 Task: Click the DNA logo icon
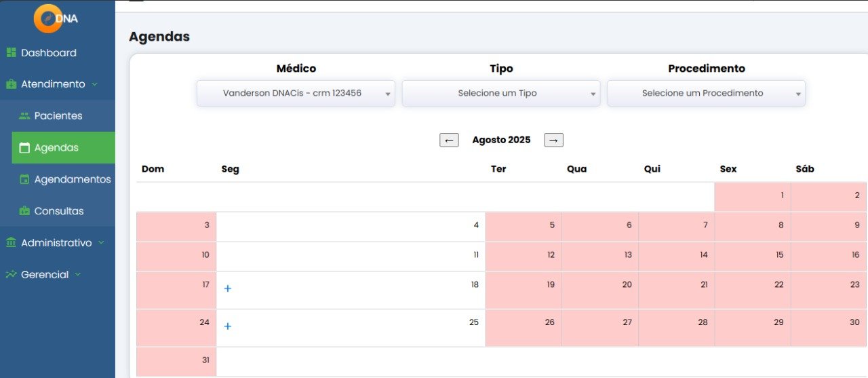[48, 18]
